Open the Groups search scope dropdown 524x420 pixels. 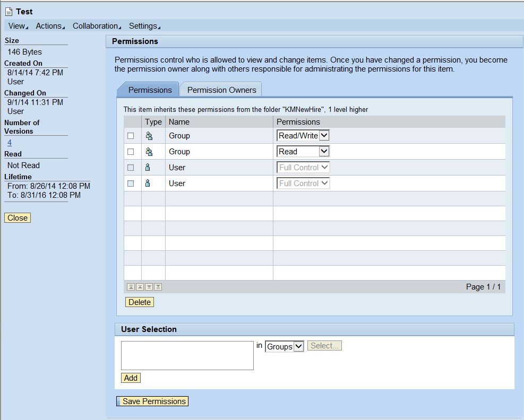285,346
